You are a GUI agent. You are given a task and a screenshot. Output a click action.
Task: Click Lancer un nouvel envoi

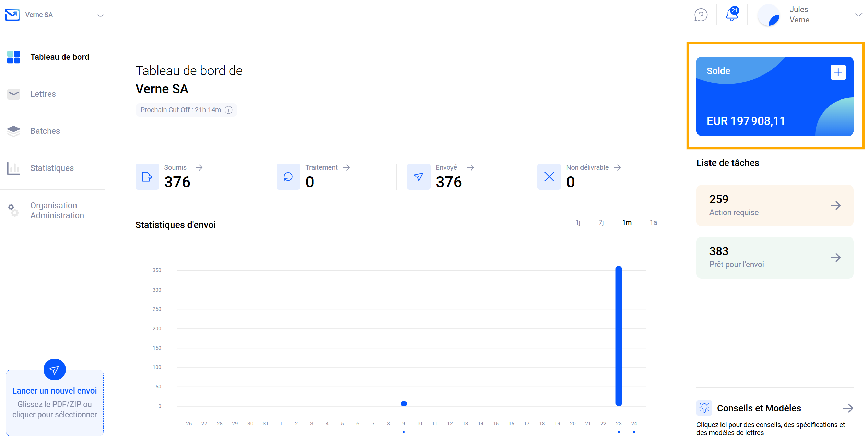(55, 391)
